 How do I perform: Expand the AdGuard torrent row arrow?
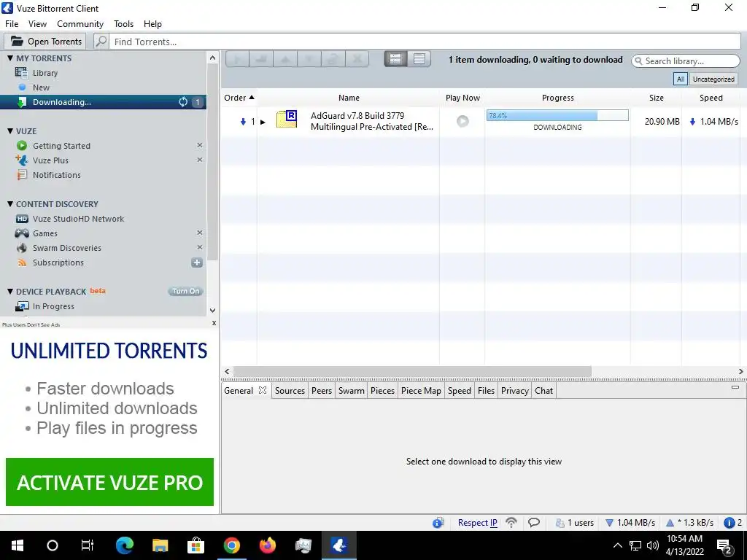263,122
